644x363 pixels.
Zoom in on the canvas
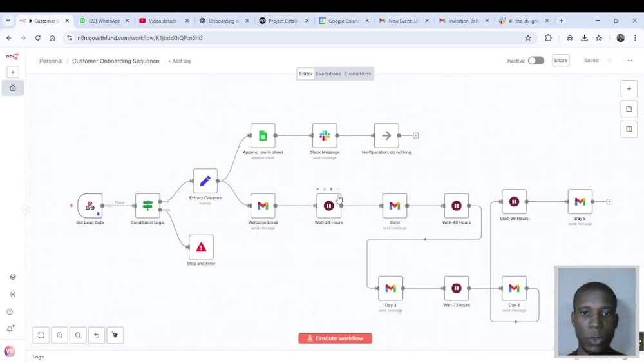pyautogui.click(x=59, y=335)
